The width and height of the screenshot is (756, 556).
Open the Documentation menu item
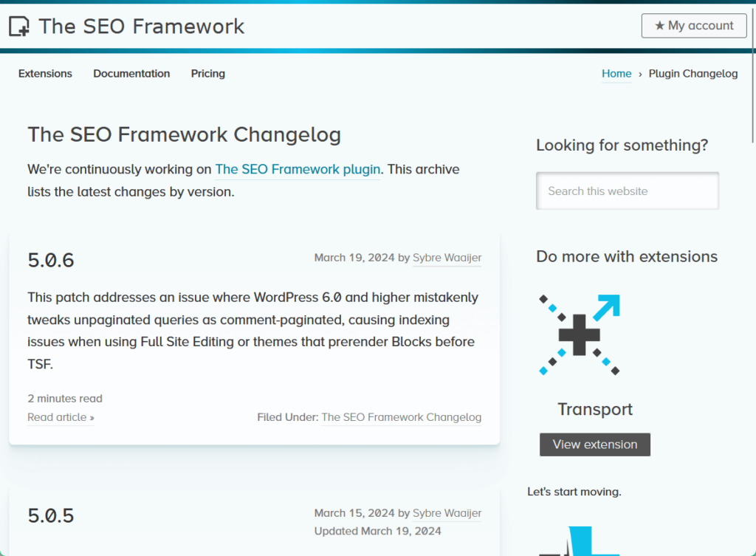(131, 73)
